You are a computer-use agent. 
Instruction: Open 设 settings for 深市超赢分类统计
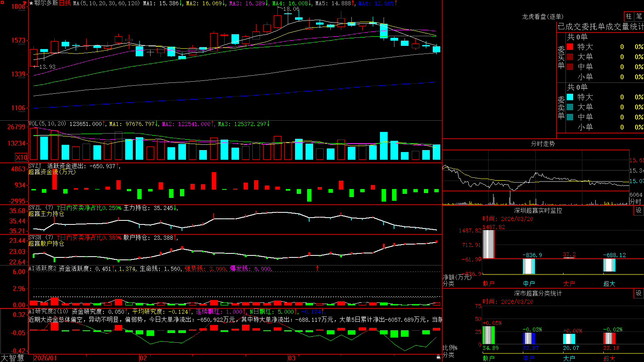(x=639, y=293)
